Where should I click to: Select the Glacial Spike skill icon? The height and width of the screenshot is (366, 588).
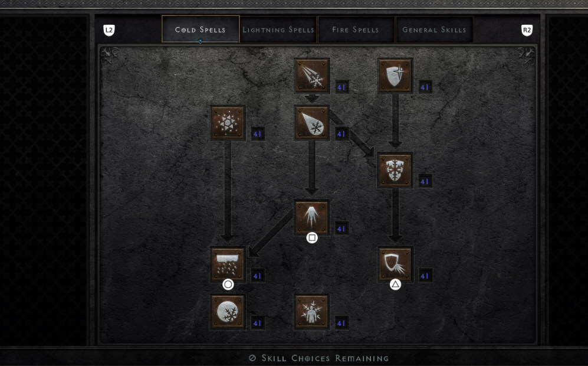312,217
